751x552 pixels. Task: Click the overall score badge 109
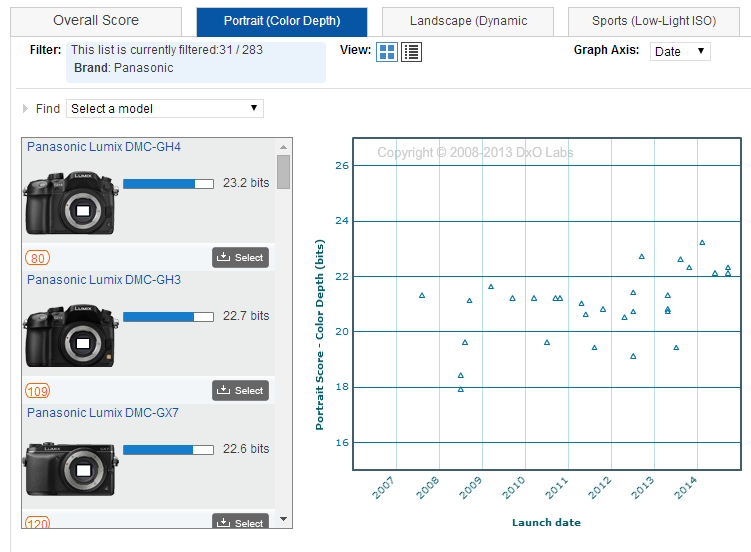(37, 391)
